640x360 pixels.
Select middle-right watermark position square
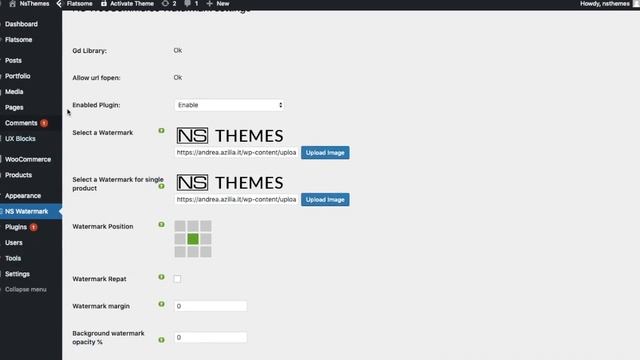click(x=206, y=239)
